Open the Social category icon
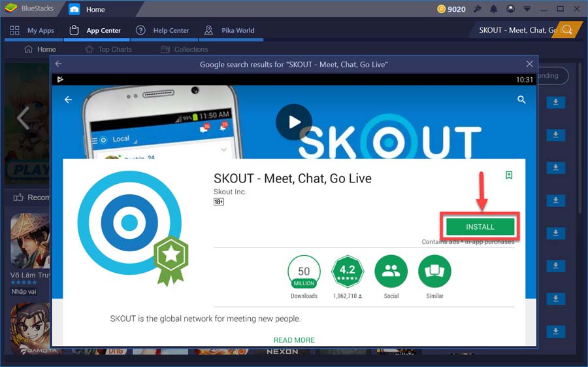This screenshot has width=588, height=367. pyautogui.click(x=391, y=271)
